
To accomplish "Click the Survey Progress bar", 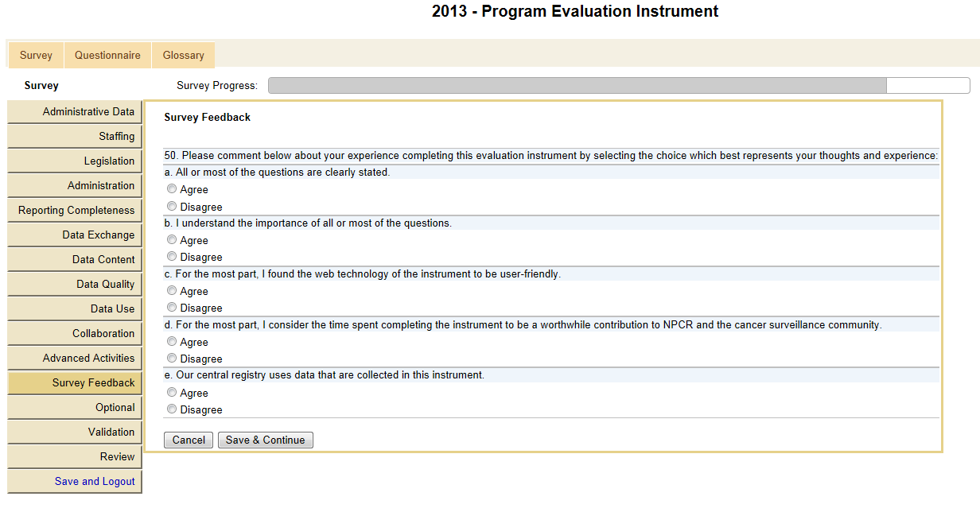I will pyautogui.click(x=618, y=86).
